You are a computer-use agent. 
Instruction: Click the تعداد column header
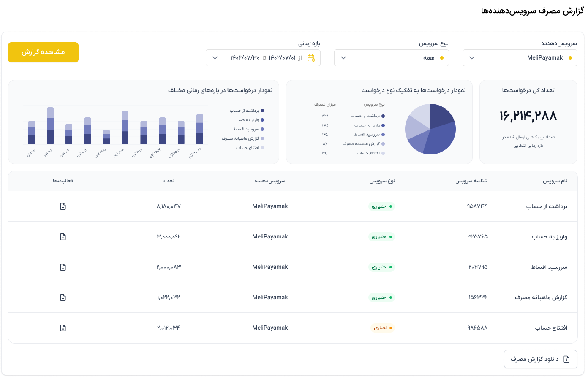click(169, 181)
